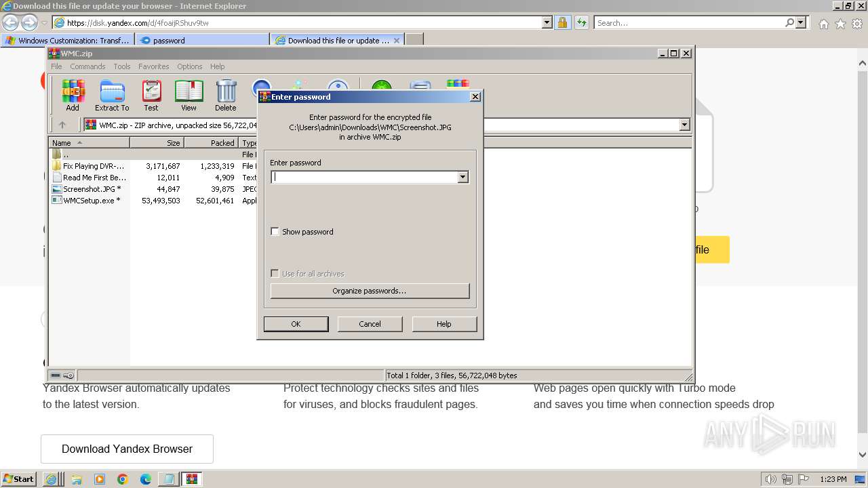Image resolution: width=868 pixels, height=488 pixels.
Task: Open the browser Home icon
Action: coord(823,24)
